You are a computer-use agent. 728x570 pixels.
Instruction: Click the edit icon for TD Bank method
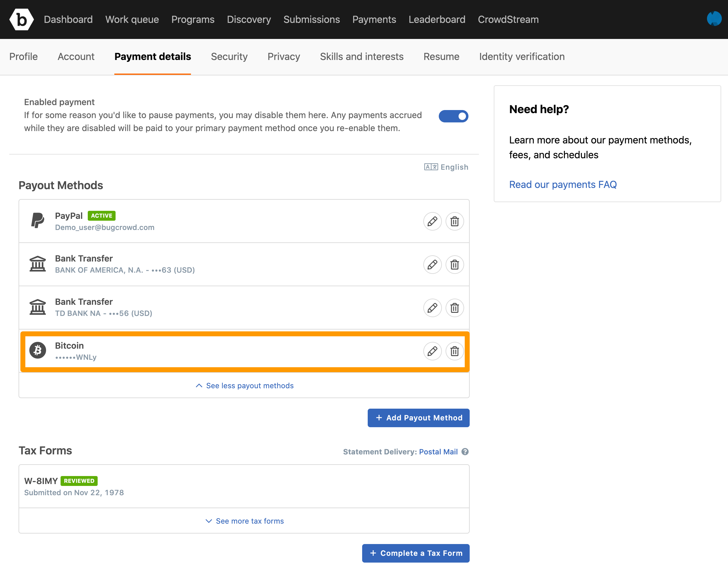(x=433, y=308)
